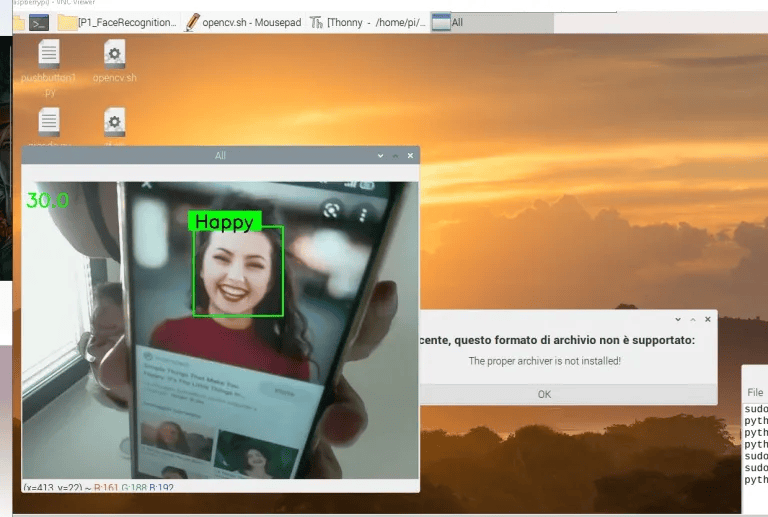Maximize the All camera window
The height and width of the screenshot is (517, 768).
pyautogui.click(x=395, y=156)
